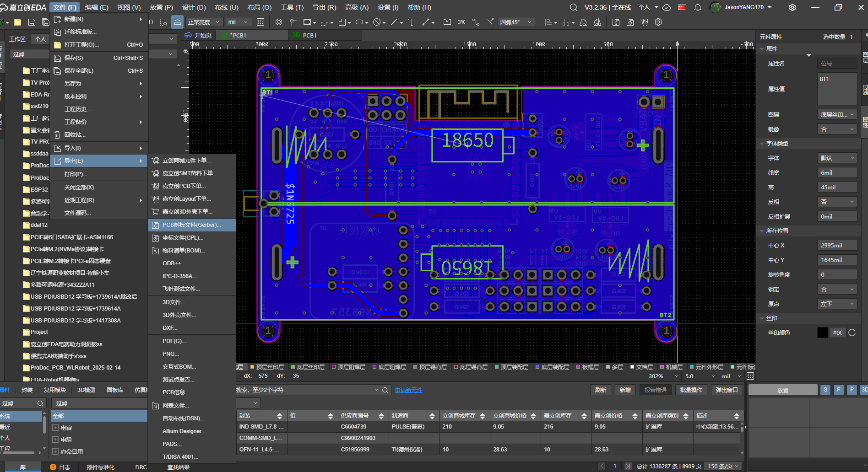The width and height of the screenshot is (868, 472).
Task: Click the search magnifier in title bar
Action: [x=573, y=7]
